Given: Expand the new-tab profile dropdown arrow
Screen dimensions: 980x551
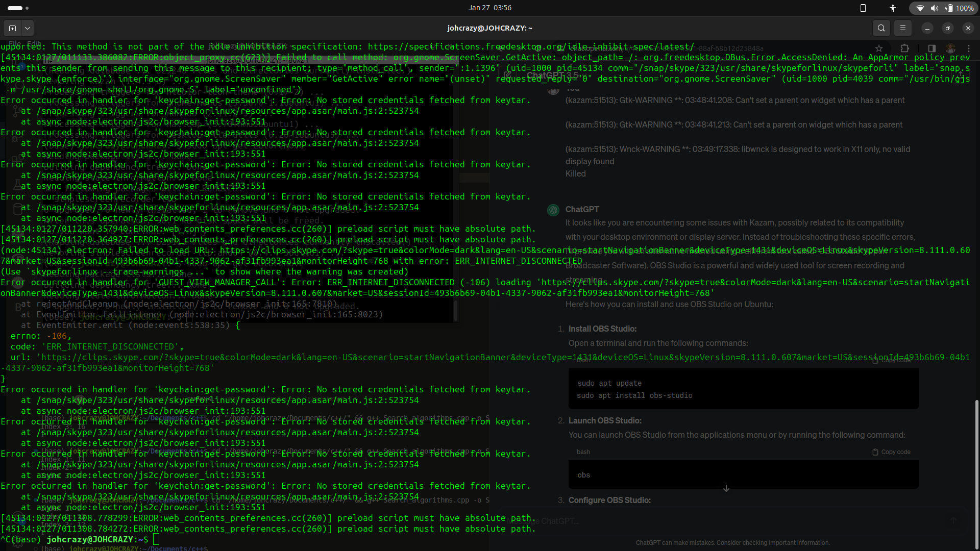Looking at the screenshot, I should 28,28.
